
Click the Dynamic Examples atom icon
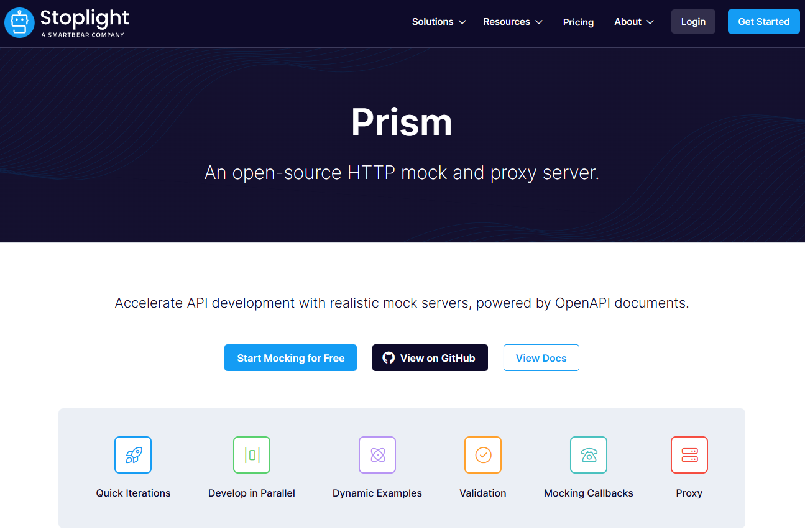tap(377, 455)
